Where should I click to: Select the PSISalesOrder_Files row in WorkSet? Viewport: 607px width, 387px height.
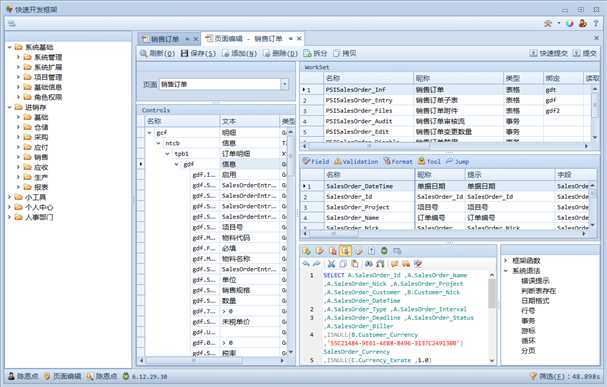(446, 111)
